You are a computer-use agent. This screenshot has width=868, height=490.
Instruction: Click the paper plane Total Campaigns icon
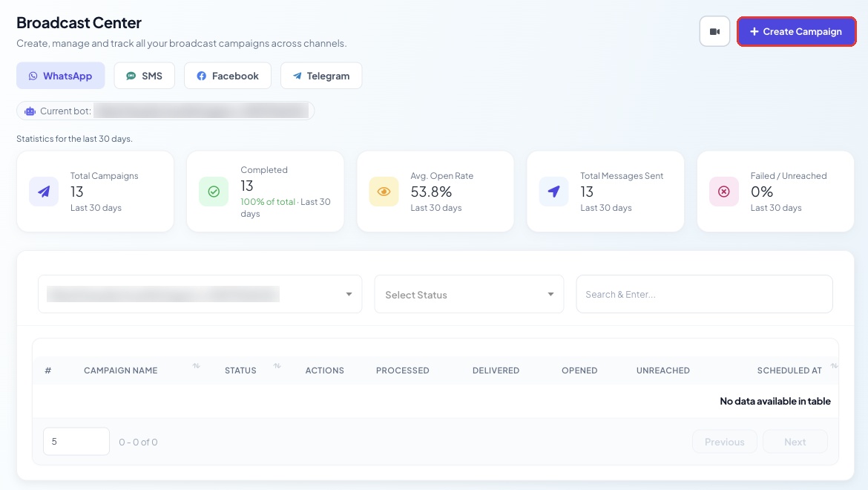click(x=44, y=192)
